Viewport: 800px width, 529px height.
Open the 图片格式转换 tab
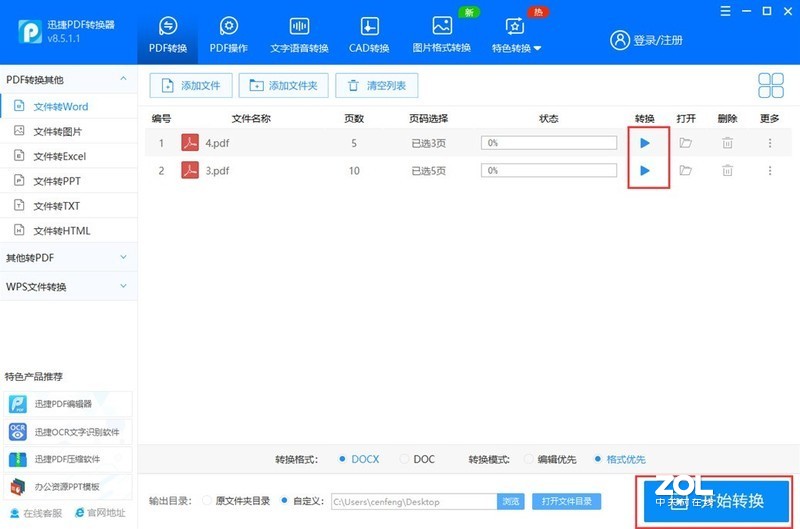(x=442, y=35)
